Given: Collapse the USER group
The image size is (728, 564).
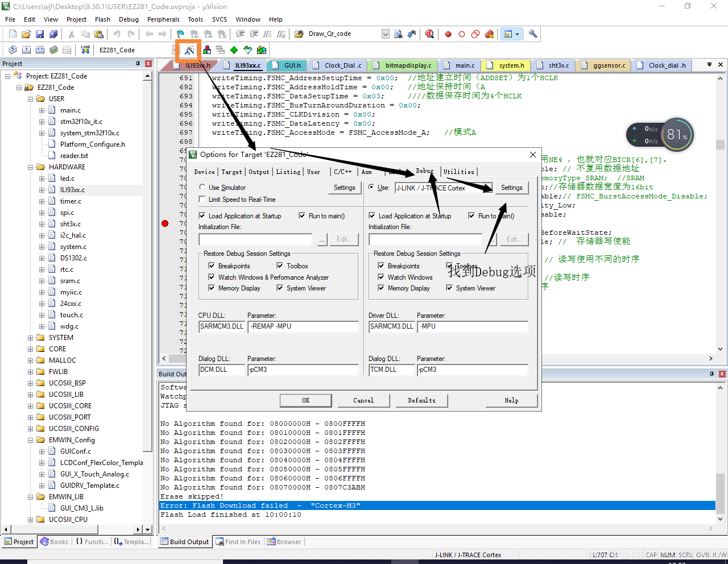Looking at the screenshot, I should point(31,99).
